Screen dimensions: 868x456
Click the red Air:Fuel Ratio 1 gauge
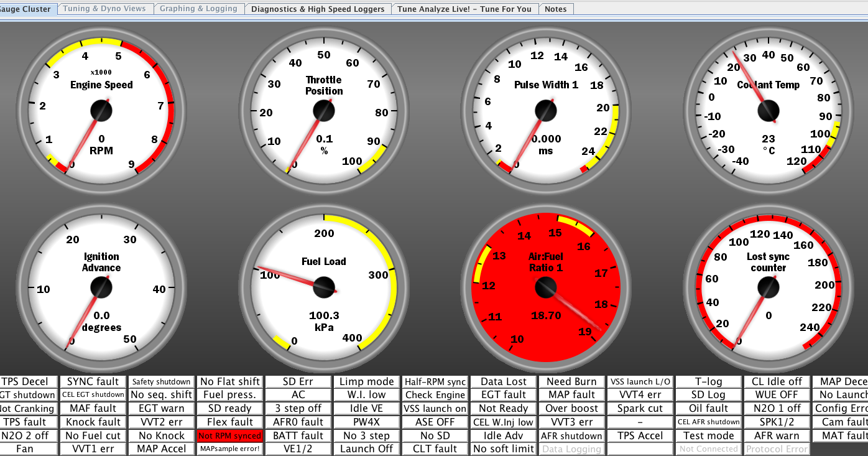click(545, 287)
